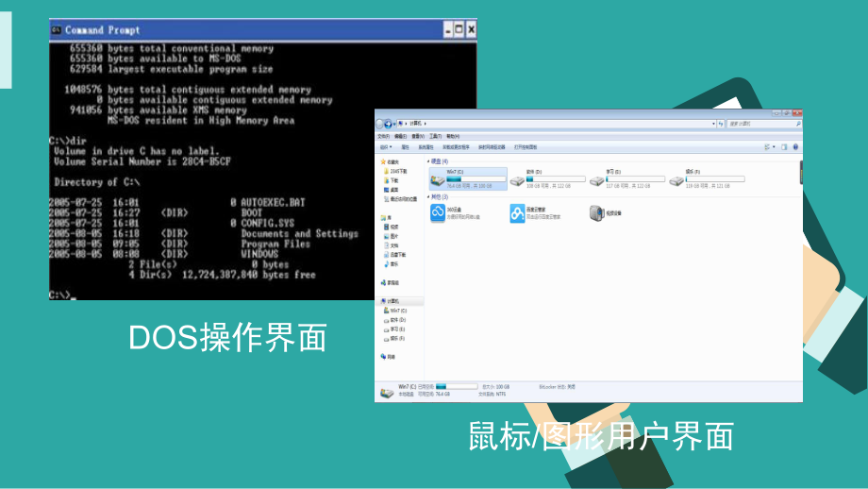Image resolution: width=868 pixels, height=489 pixels.
Task: Toggle the preview pane icon in Explorer toolbar
Action: [x=784, y=147]
